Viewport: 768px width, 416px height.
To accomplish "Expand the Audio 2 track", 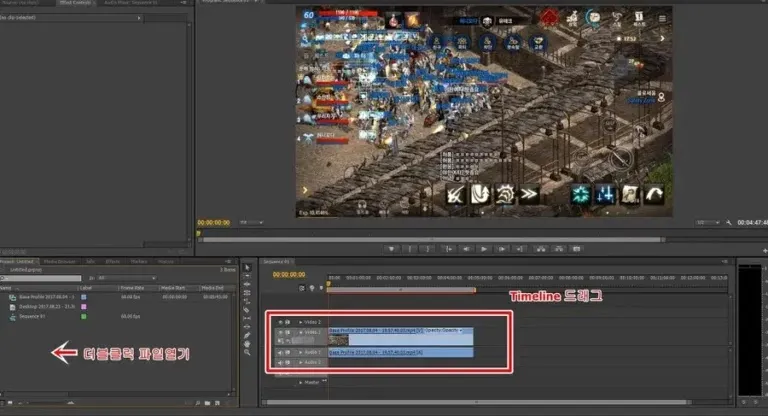I will coord(301,363).
